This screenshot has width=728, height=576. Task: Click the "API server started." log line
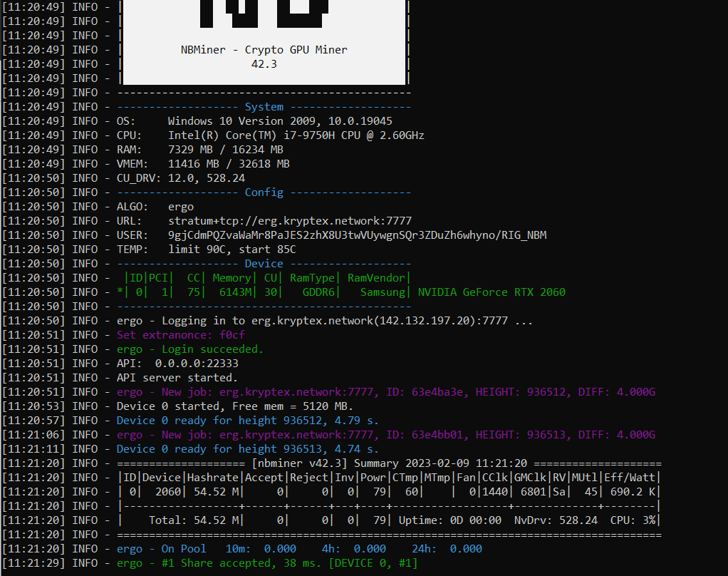coord(177,378)
